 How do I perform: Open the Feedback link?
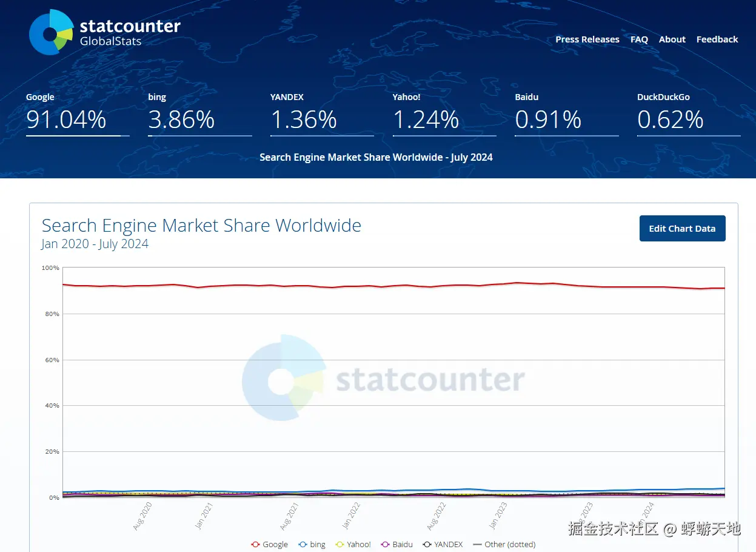(717, 39)
